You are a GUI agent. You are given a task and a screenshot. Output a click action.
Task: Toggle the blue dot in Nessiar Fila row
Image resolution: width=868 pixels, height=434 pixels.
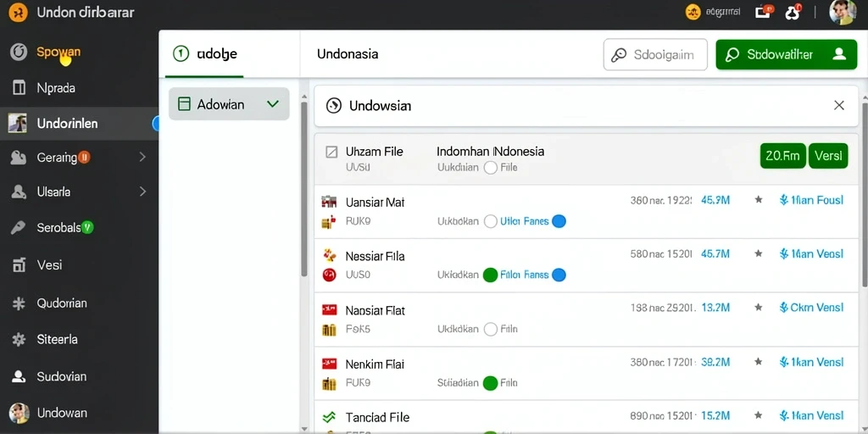click(x=559, y=275)
